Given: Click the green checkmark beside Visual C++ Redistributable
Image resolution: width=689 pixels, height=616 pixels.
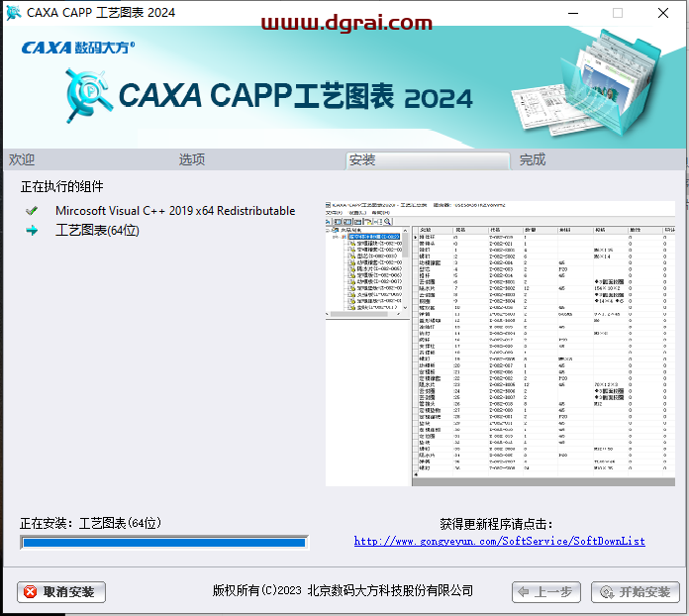Looking at the screenshot, I should tap(32, 211).
